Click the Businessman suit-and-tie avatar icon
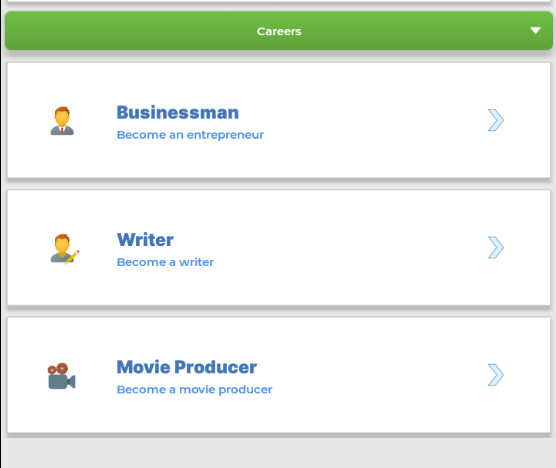556x468 pixels. [x=62, y=121]
